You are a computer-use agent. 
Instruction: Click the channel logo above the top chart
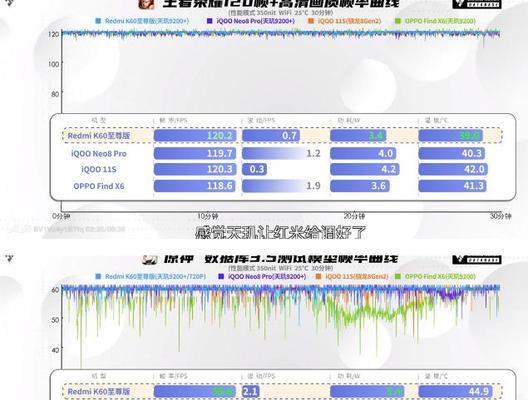click(x=477, y=4)
